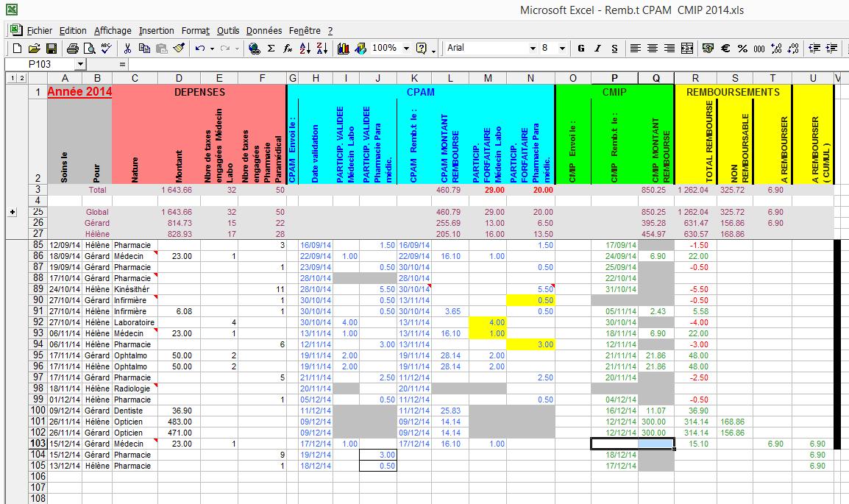Select column header R
Screen dimensions: 849x504
click(x=695, y=78)
